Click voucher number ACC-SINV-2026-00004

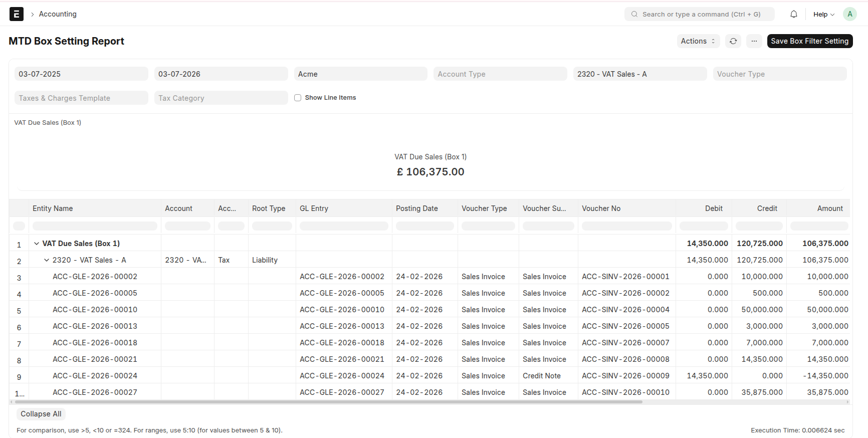[x=625, y=310]
